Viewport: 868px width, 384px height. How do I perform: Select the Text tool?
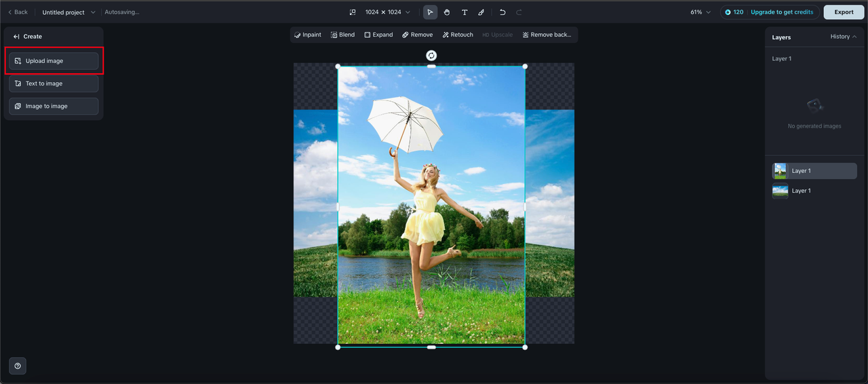coord(465,12)
